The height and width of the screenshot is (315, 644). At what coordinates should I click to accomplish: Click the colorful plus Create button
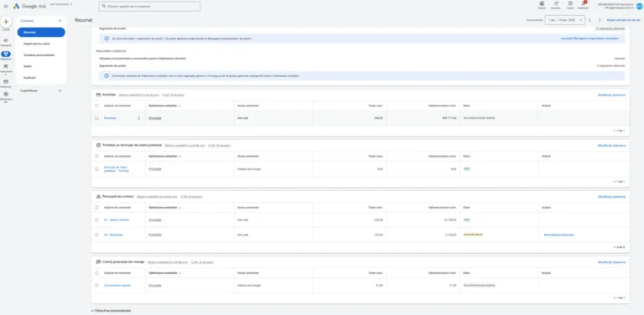(6, 22)
